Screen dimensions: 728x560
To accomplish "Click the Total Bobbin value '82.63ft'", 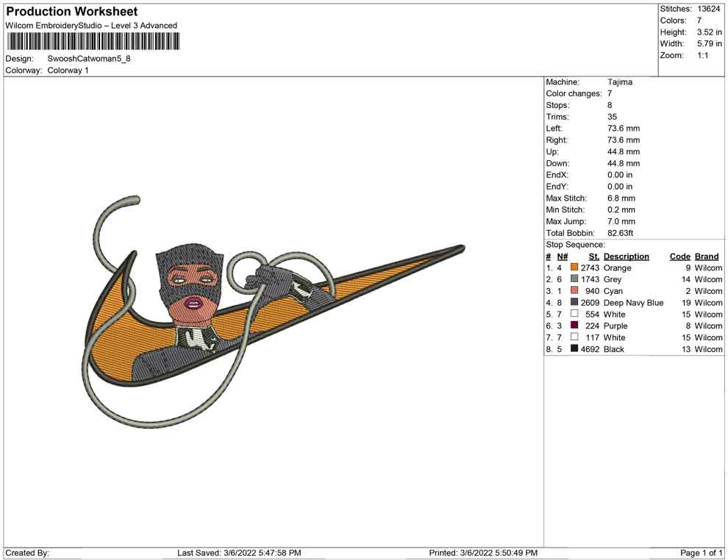I will (x=620, y=233).
